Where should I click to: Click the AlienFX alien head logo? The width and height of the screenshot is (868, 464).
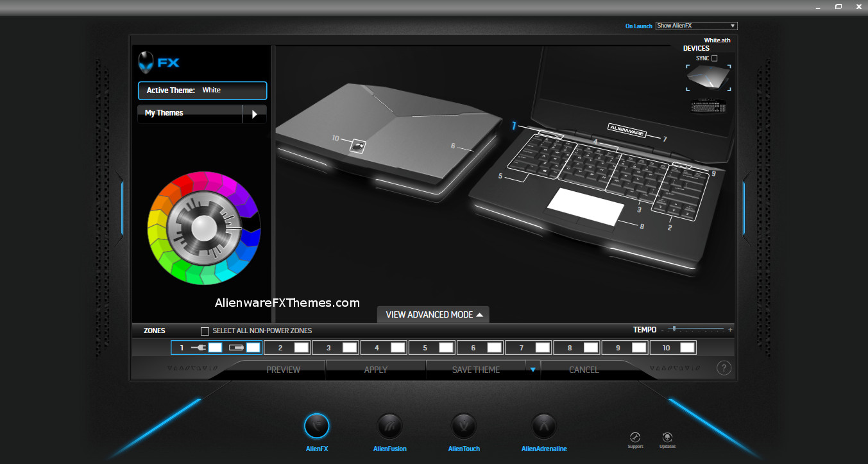click(x=147, y=62)
